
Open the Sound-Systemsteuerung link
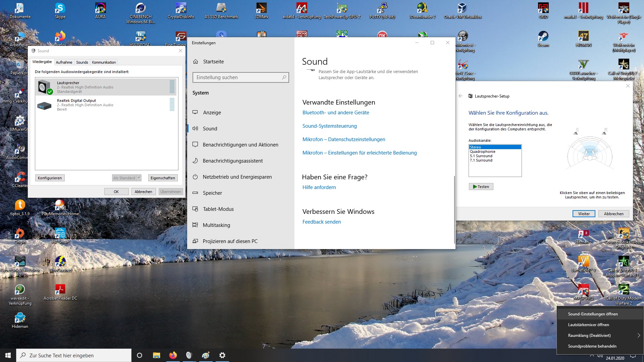[x=329, y=126]
